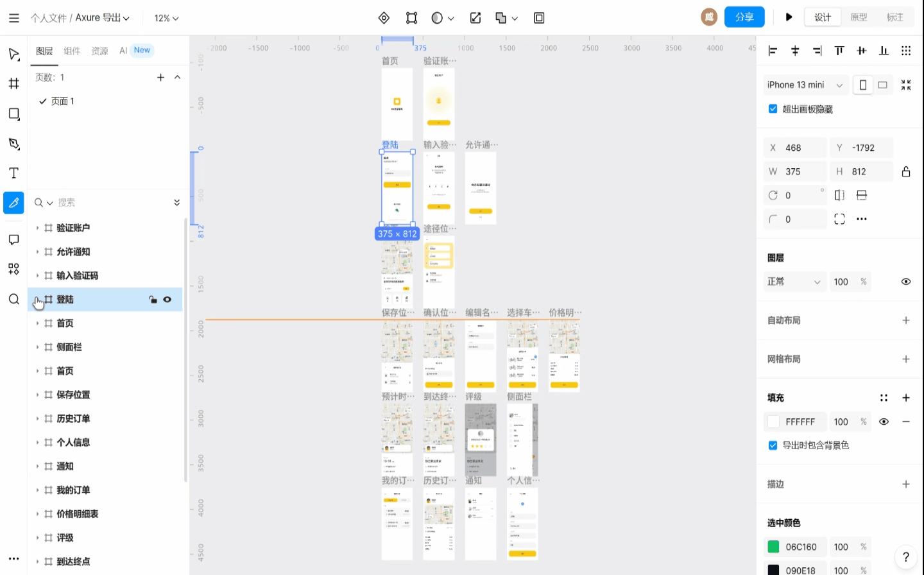The width and height of the screenshot is (924, 575).
Task: Open the 12% zoom level dropdown
Action: pyautogui.click(x=166, y=18)
